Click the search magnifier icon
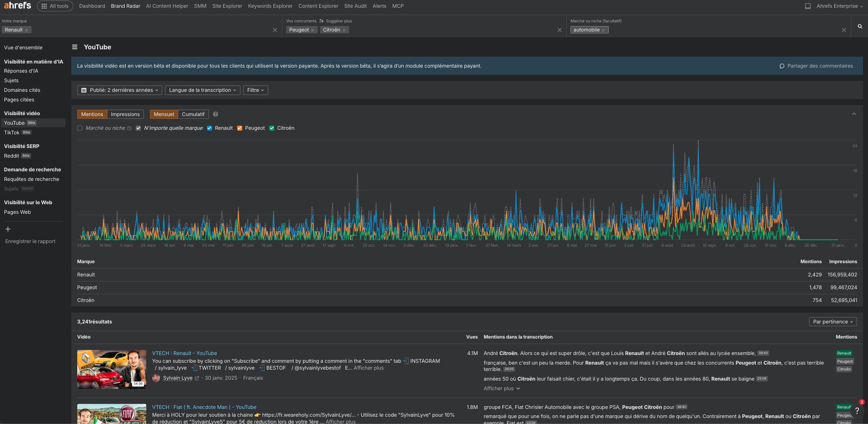The height and width of the screenshot is (424, 868). pyautogui.click(x=860, y=26)
